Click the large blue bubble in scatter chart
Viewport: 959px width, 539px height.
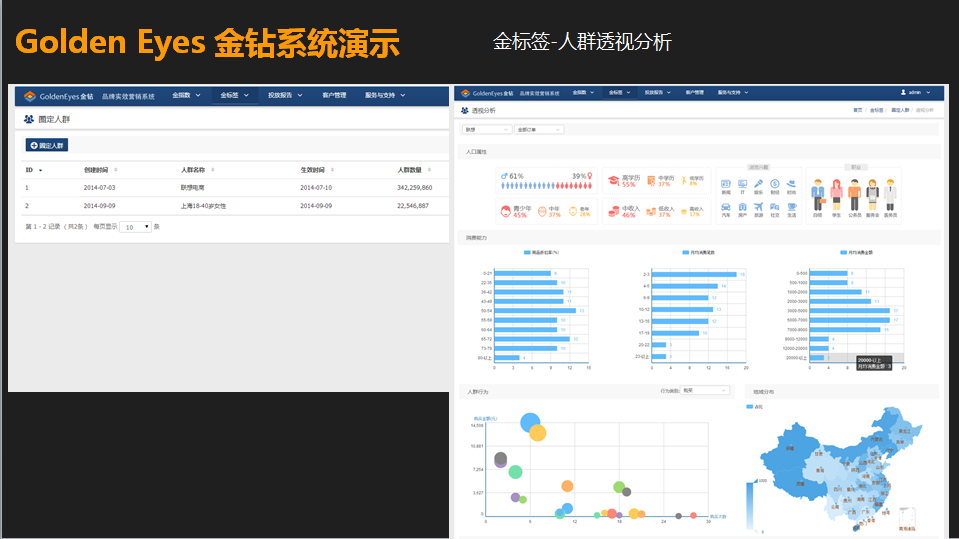(x=530, y=422)
